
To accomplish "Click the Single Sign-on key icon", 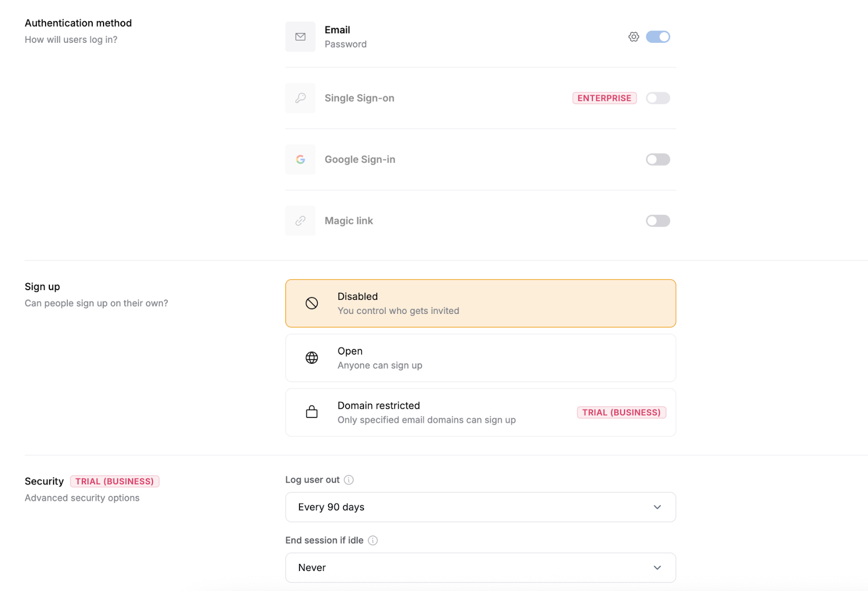I will pyautogui.click(x=301, y=98).
